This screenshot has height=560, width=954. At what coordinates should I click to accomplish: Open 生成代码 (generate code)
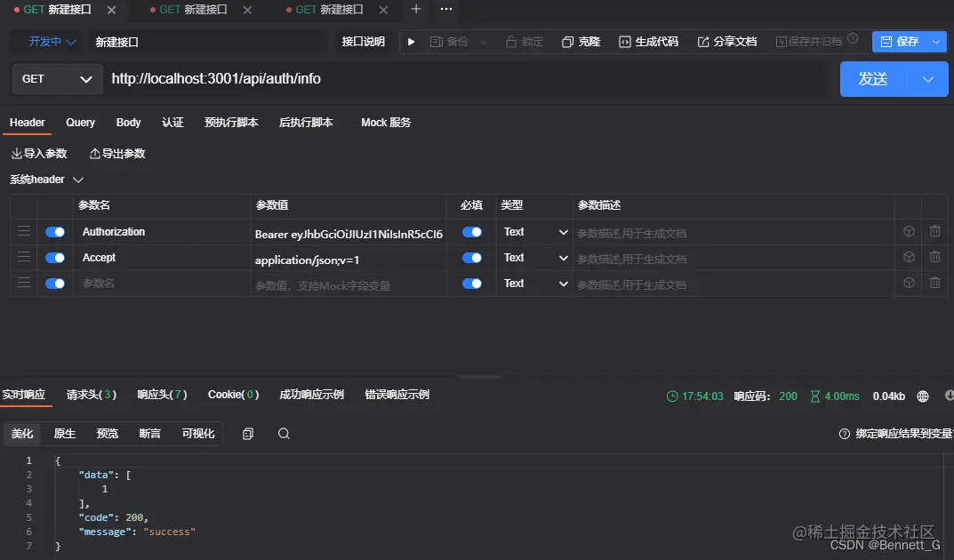point(648,41)
